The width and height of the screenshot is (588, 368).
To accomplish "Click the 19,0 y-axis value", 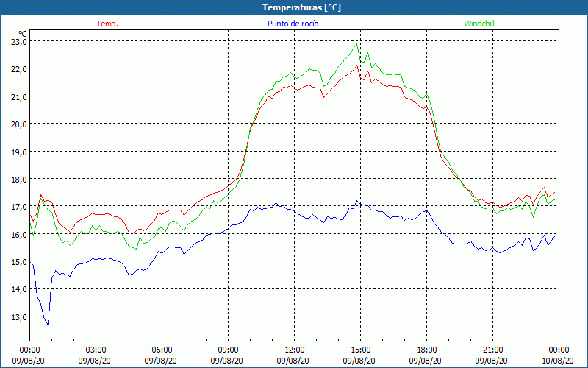I will tap(19, 152).
